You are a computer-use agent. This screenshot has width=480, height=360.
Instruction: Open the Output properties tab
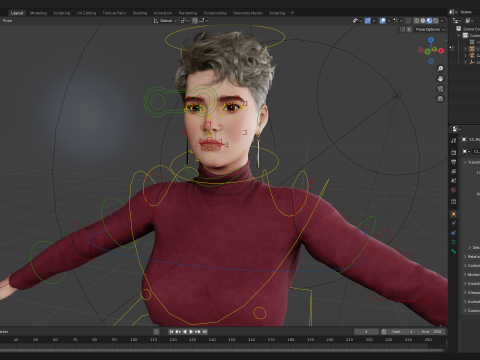(x=453, y=162)
